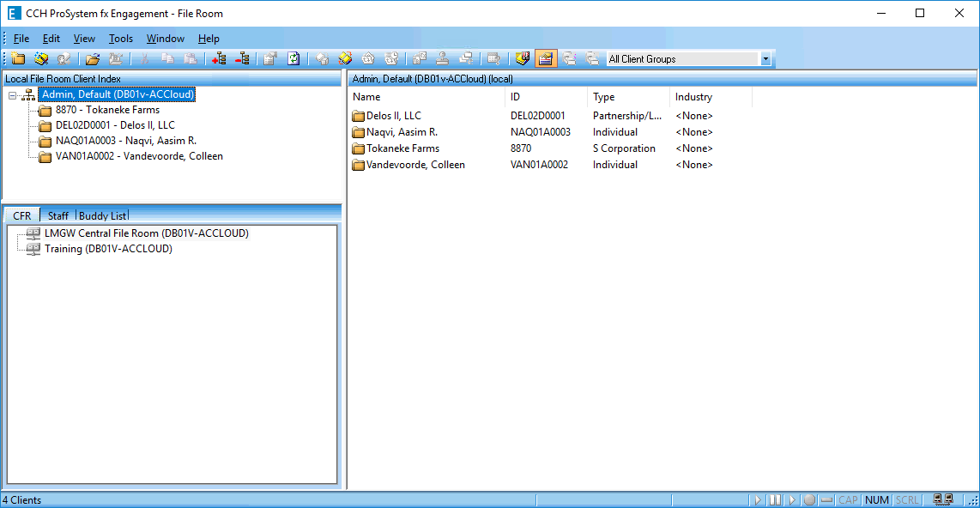Sort list by the Name column header
Image resolution: width=980 pixels, height=508 pixels.
[426, 97]
